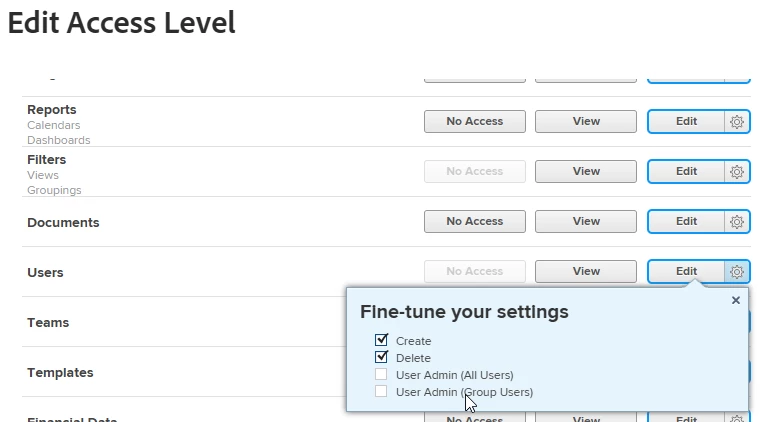Enable User Admin (Group Users) checkbox
Screen dimensions: 773x422
click(381, 391)
